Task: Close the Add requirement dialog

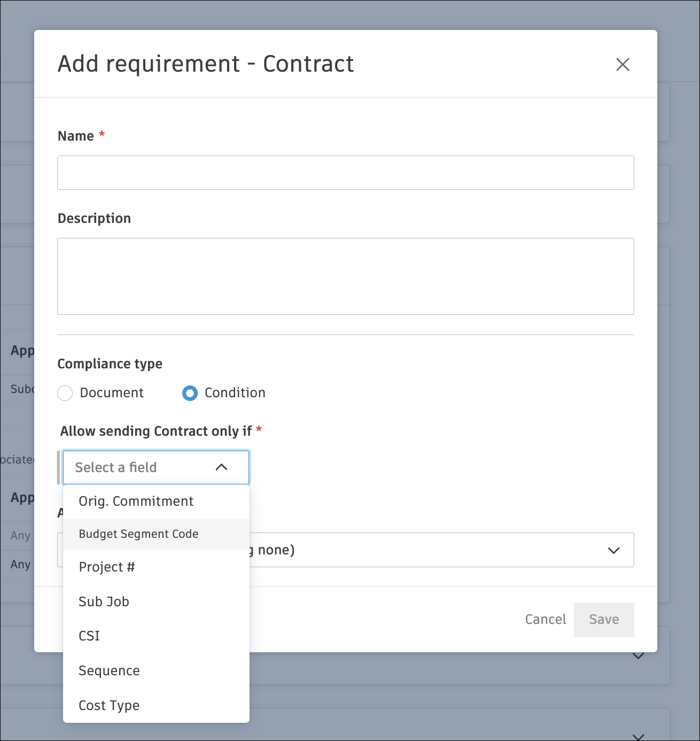Action: click(x=623, y=64)
